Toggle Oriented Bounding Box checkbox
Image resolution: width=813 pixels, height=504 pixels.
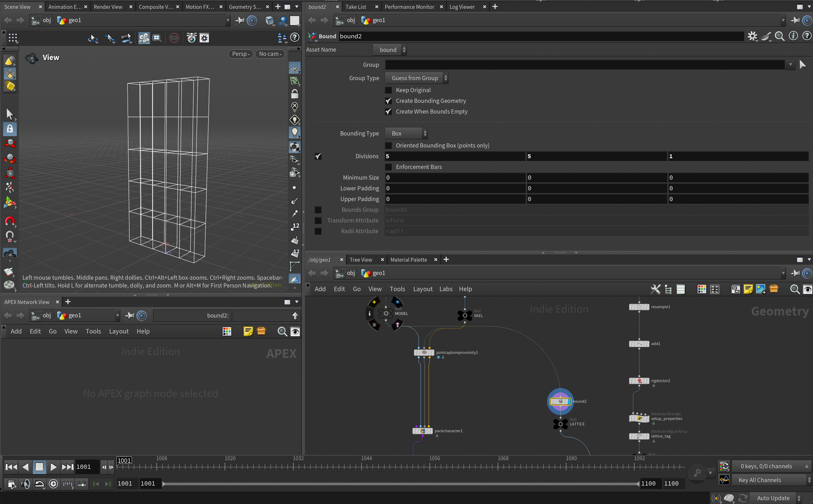point(389,146)
